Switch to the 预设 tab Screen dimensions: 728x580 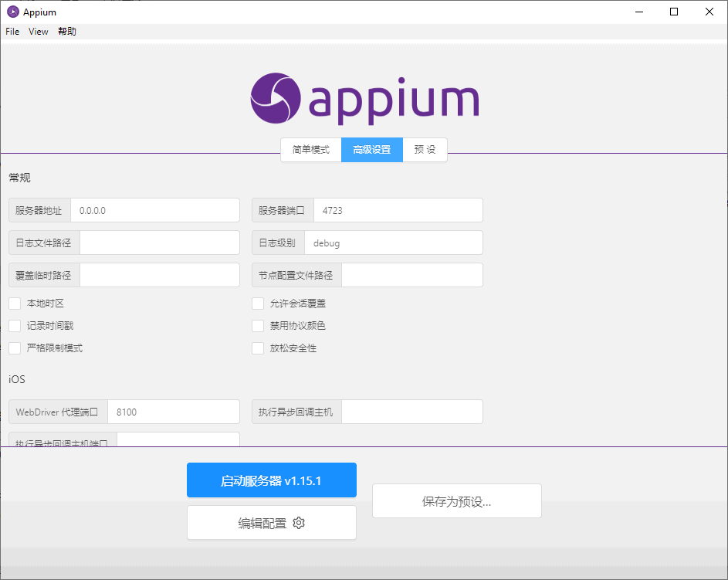425,150
